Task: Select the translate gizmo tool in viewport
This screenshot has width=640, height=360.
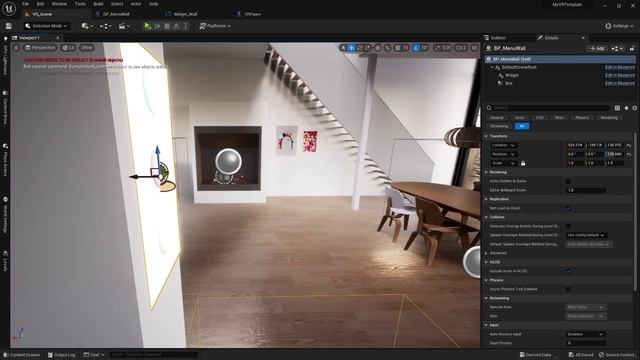Action: [351, 48]
